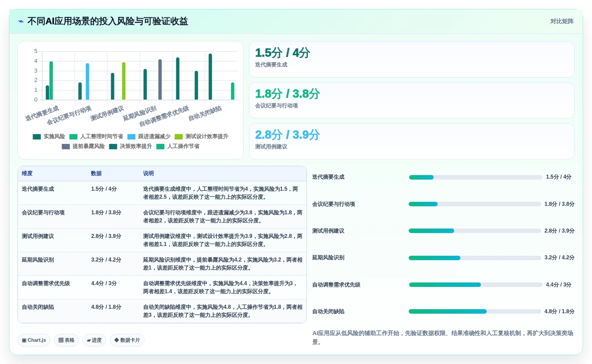Select the 测试用例建议 table row name

click(38, 236)
